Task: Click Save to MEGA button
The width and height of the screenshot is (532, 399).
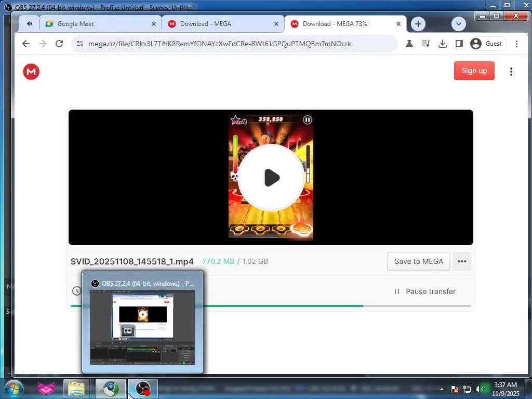Action: [x=418, y=261]
